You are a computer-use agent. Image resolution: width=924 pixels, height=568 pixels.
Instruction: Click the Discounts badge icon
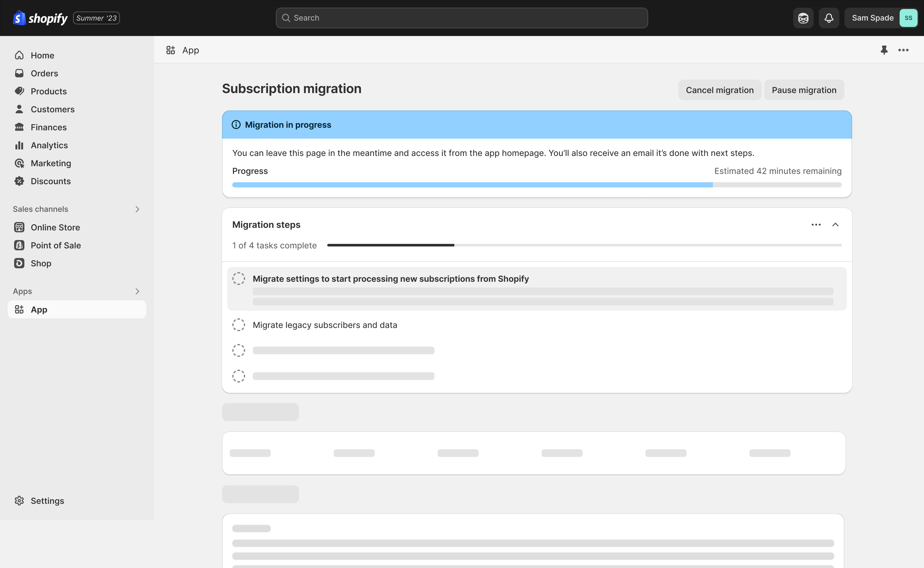pos(19,181)
